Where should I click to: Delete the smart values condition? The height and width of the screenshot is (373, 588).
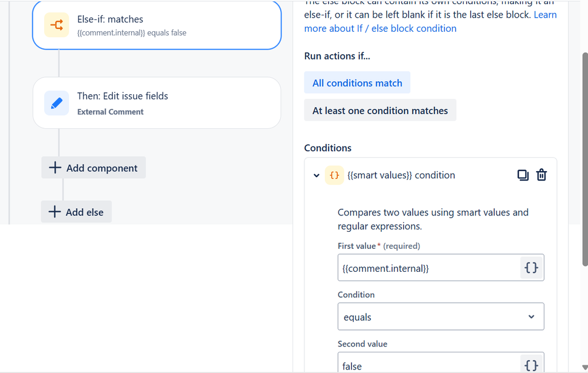point(542,175)
